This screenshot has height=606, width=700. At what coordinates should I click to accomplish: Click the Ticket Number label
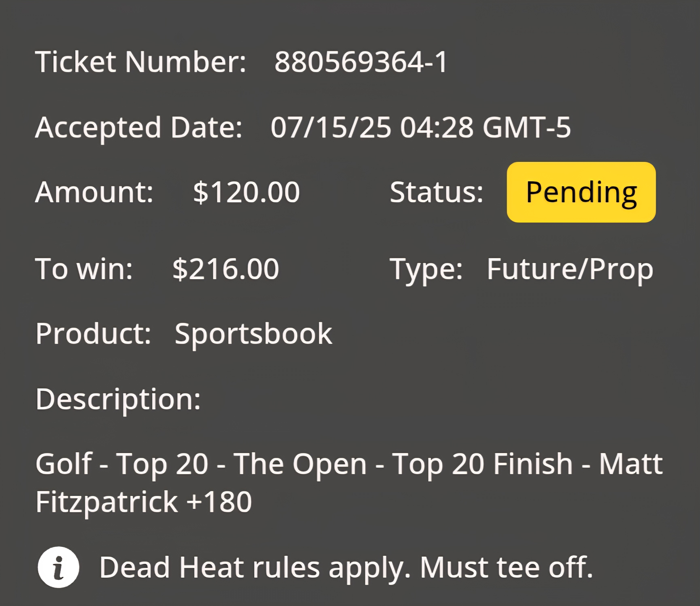point(141,62)
